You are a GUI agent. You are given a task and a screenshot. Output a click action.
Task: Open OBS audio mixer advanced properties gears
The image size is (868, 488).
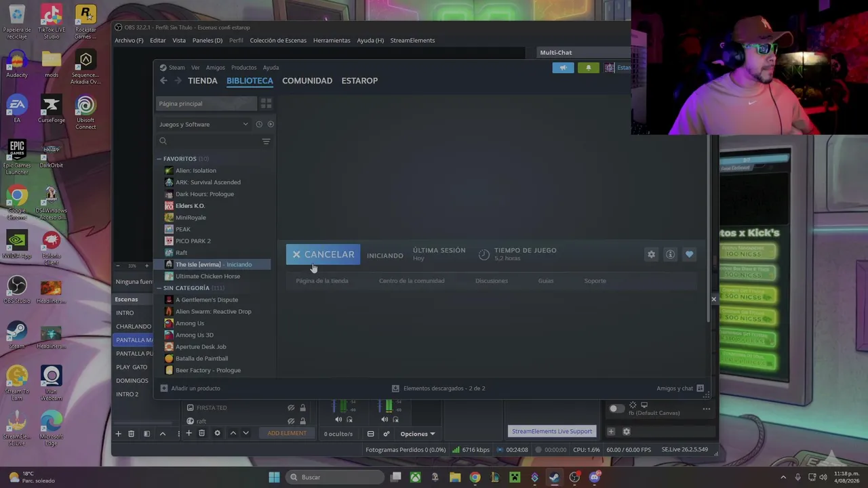386,434
